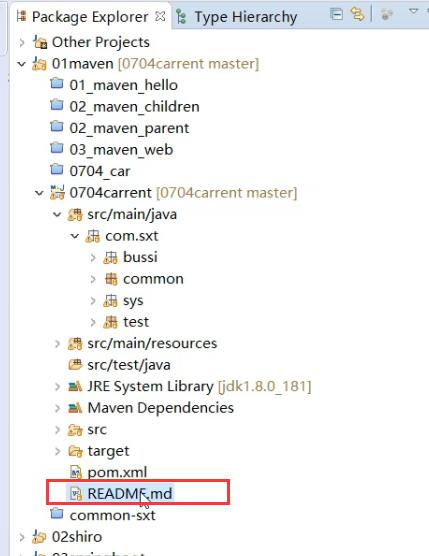Click the 02_maven_parent folder icon
429x556 pixels.
[57, 127]
